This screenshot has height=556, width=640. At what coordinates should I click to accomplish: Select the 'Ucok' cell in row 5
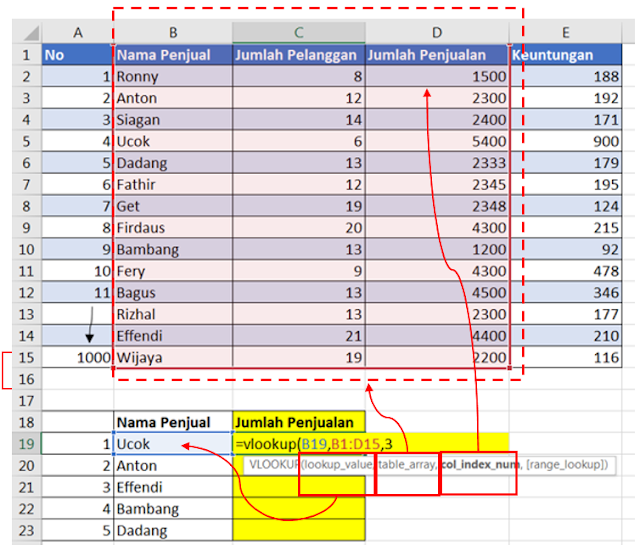[x=173, y=141]
